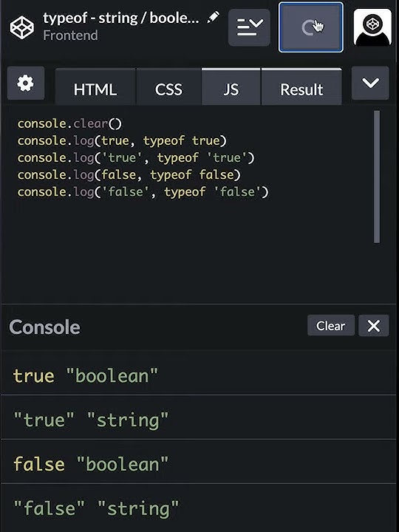The image size is (399, 532).
Task: Click code line console.log(false, typeof false)
Action: click(129, 174)
